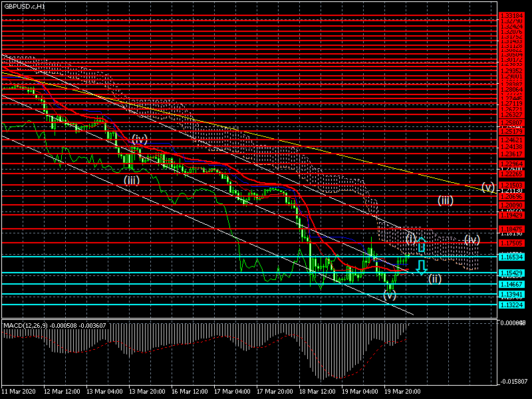
Task: Click the cyan 1.14667 price label
Action: click(512, 285)
